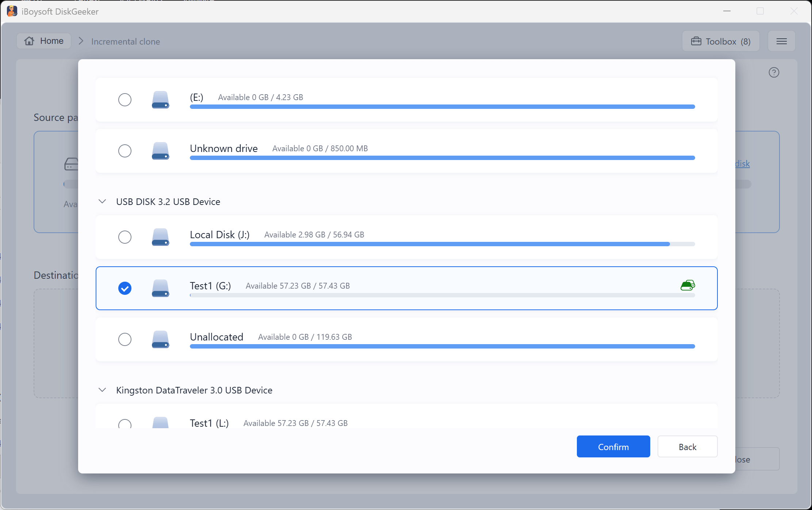Select the (E:) drive radio button
The width and height of the screenshot is (812, 510).
(x=125, y=100)
